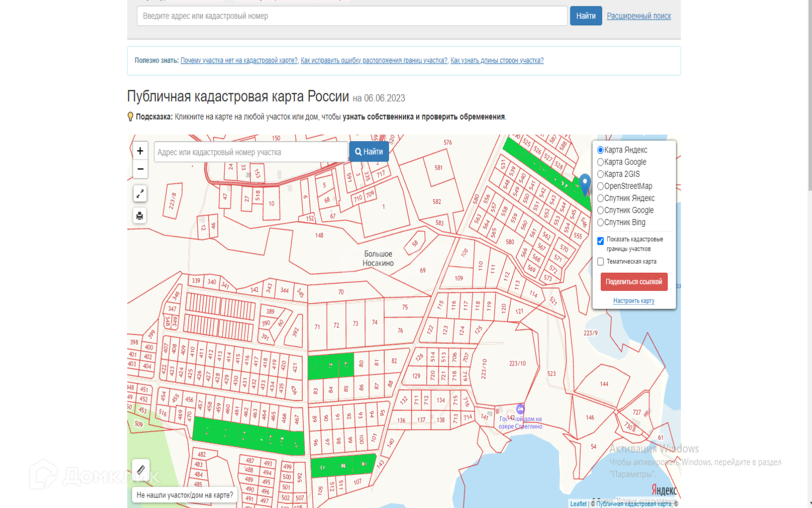This screenshot has height=508, width=812.
Task: Select parcel number 576 on the map
Action: (448, 143)
